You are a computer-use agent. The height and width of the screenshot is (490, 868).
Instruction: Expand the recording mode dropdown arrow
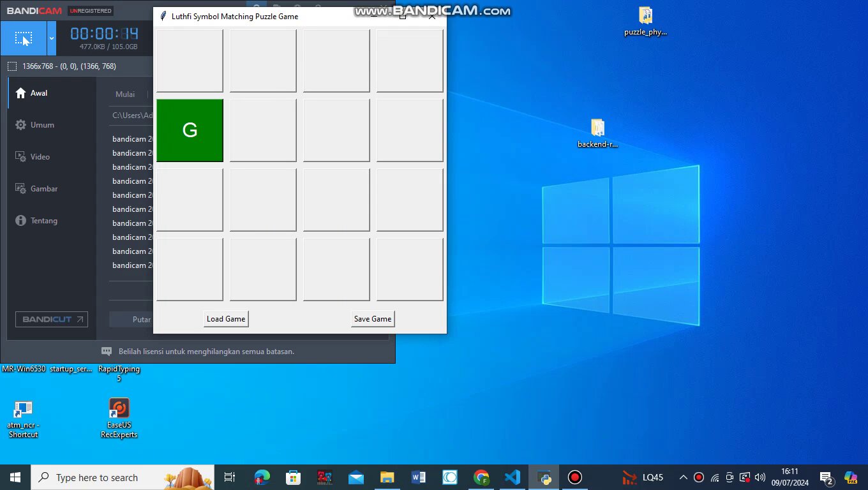tap(52, 39)
